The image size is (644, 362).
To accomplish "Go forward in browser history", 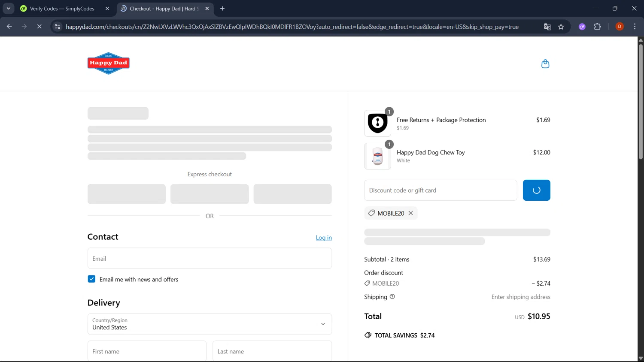I will pos(24,27).
